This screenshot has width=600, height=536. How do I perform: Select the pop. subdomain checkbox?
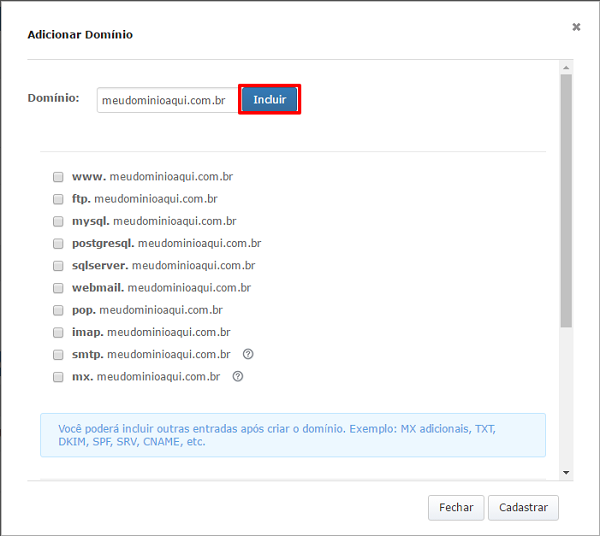click(x=58, y=310)
